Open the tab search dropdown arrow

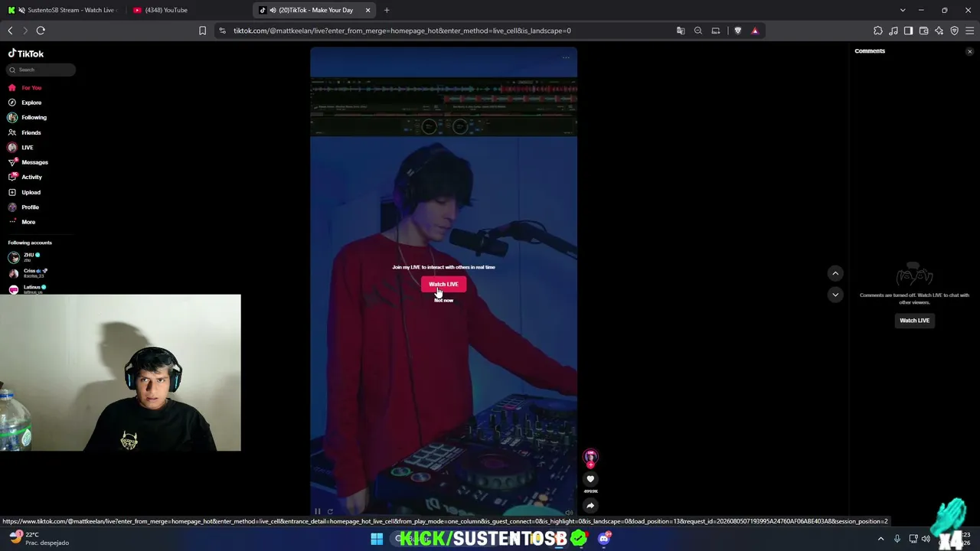pyautogui.click(x=903, y=10)
